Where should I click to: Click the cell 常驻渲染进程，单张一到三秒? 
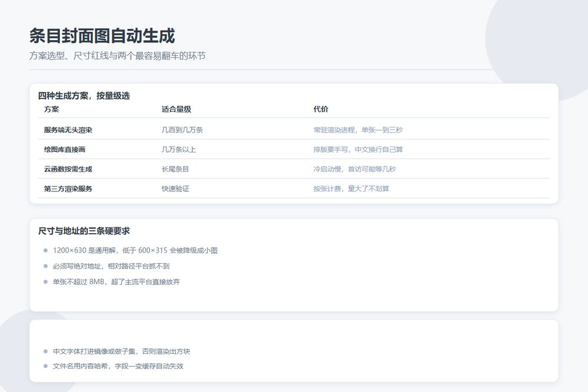(358, 130)
